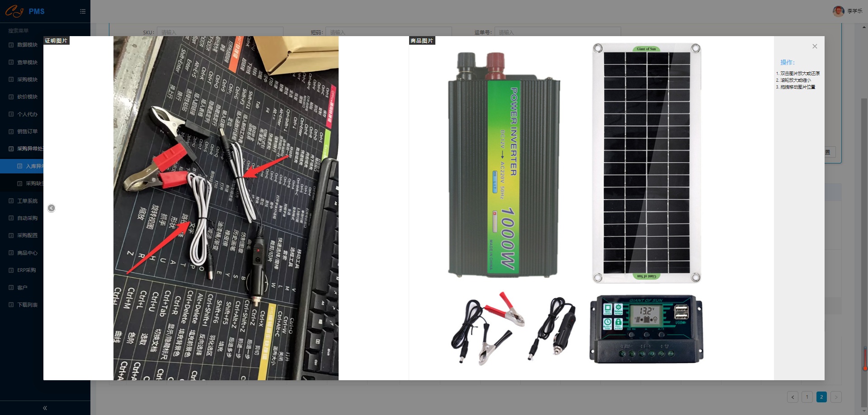Collapse sidebar with double-chevron icon
Image resolution: width=868 pixels, height=415 pixels.
click(x=45, y=408)
